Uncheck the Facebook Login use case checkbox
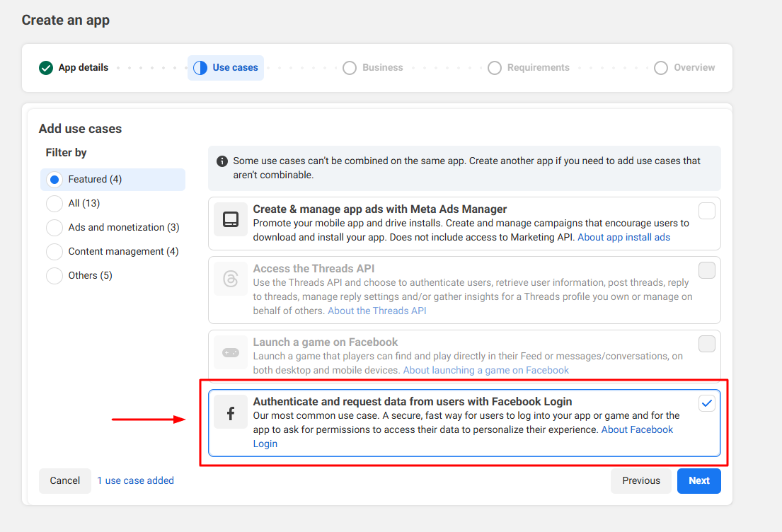The width and height of the screenshot is (782, 532). (707, 403)
